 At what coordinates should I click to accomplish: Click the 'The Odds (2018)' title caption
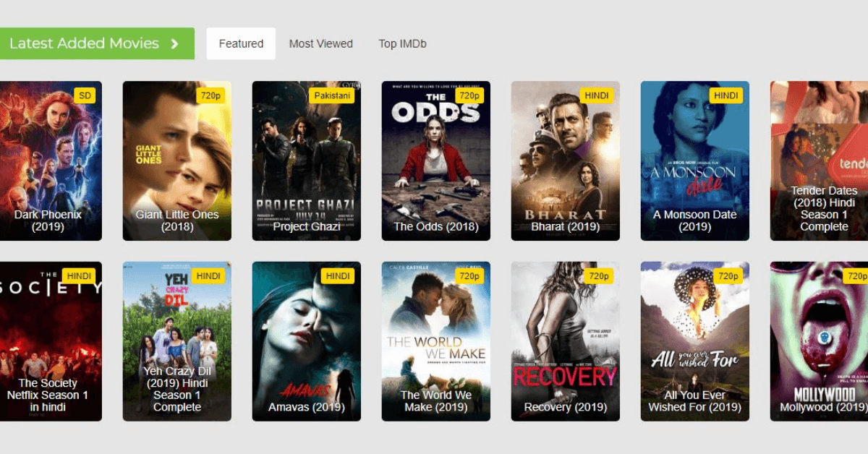point(436,226)
